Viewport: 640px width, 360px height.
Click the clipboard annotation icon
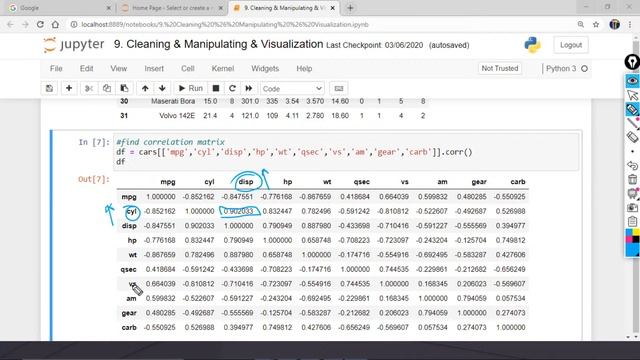(632, 221)
